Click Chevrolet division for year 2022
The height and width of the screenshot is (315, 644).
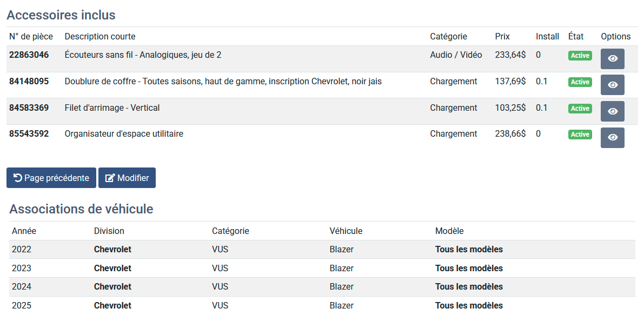click(112, 250)
